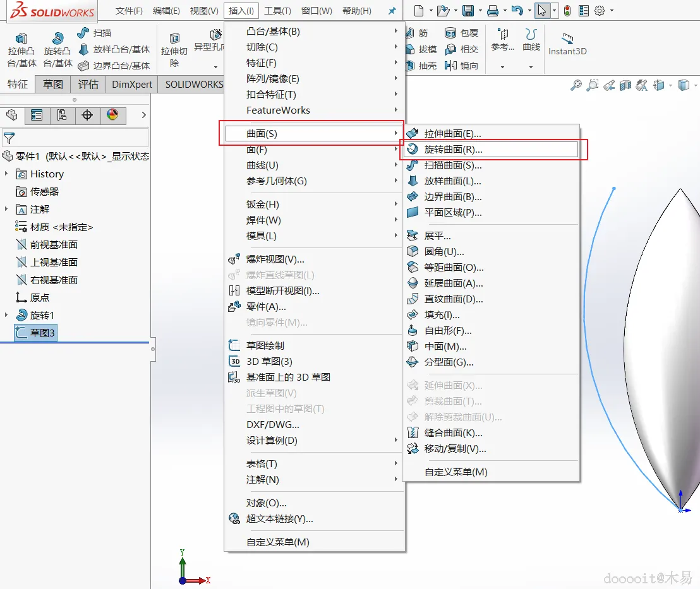Open the 曲线 curves dropdown arrow

(531, 67)
